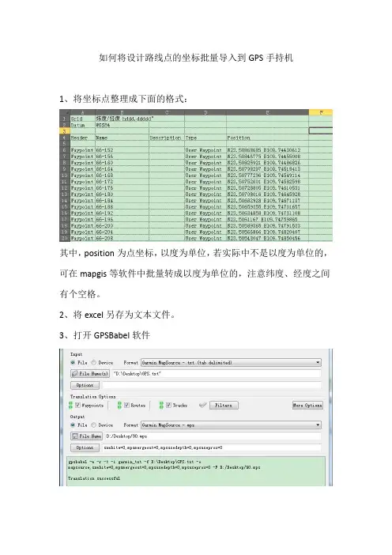The image size is (392, 555).
Task: Select the Input File radio button
Action: (73, 362)
